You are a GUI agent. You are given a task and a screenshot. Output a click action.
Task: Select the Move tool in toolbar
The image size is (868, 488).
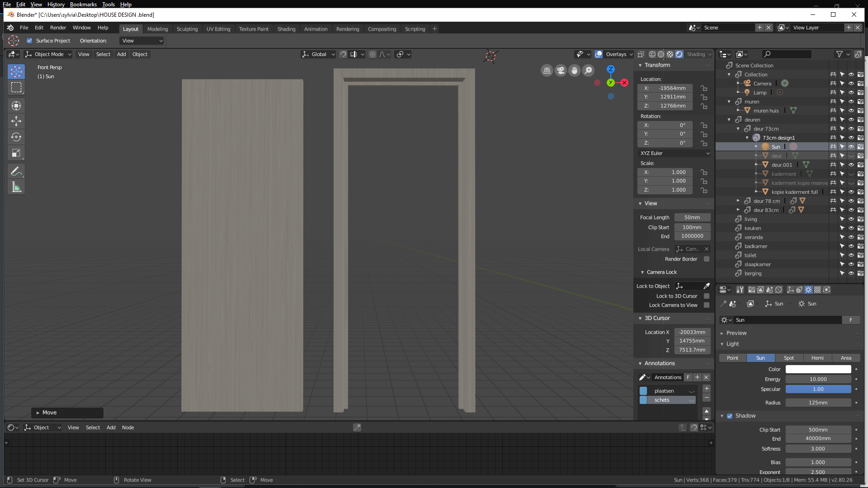[16, 121]
